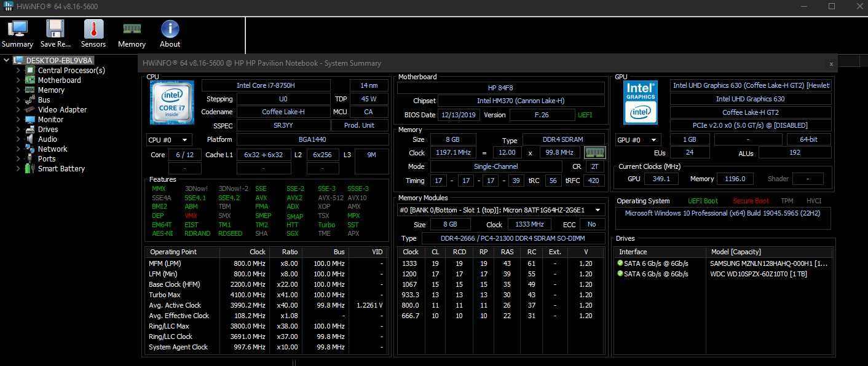Click the DESKTOP-EBL9V8A computer icon
Viewport: 868px width, 366px height.
tap(18, 60)
